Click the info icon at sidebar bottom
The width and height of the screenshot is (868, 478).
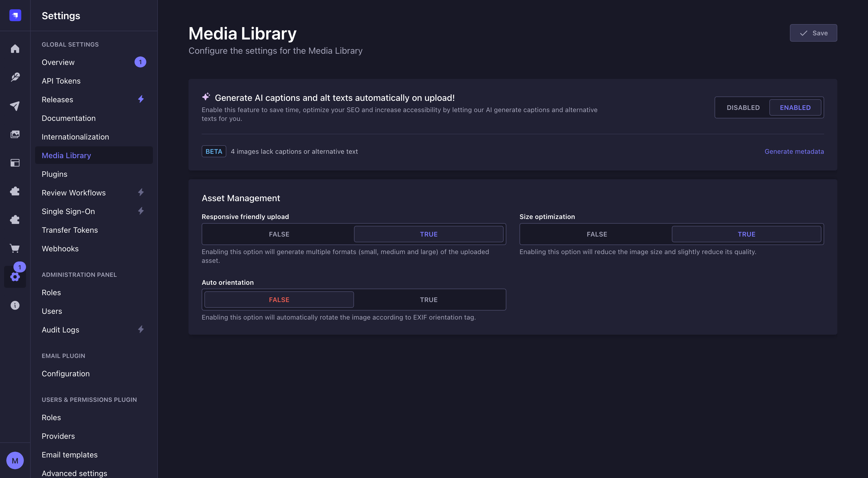pyautogui.click(x=15, y=305)
